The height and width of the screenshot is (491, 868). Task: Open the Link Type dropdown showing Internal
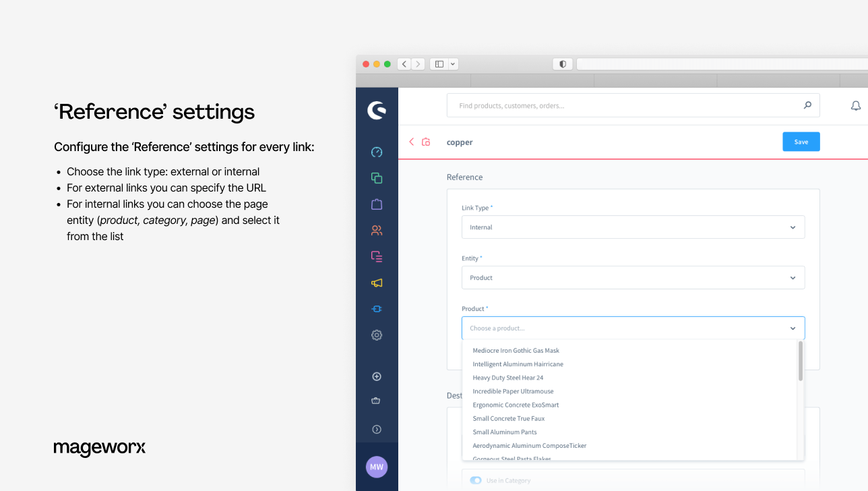pos(633,227)
